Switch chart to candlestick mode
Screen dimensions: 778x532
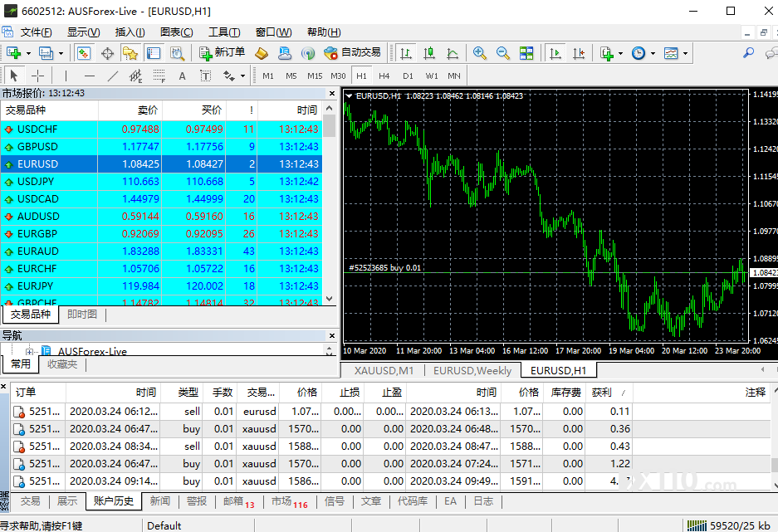[429, 53]
